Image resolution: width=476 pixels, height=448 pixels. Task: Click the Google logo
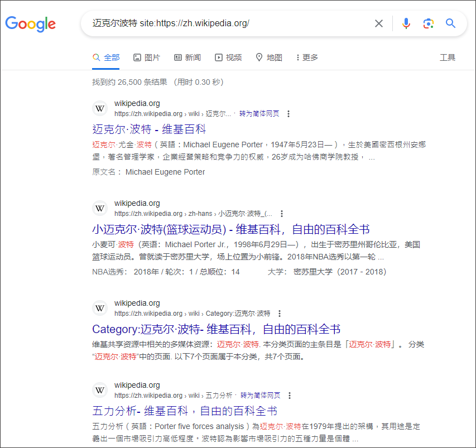pos(30,24)
